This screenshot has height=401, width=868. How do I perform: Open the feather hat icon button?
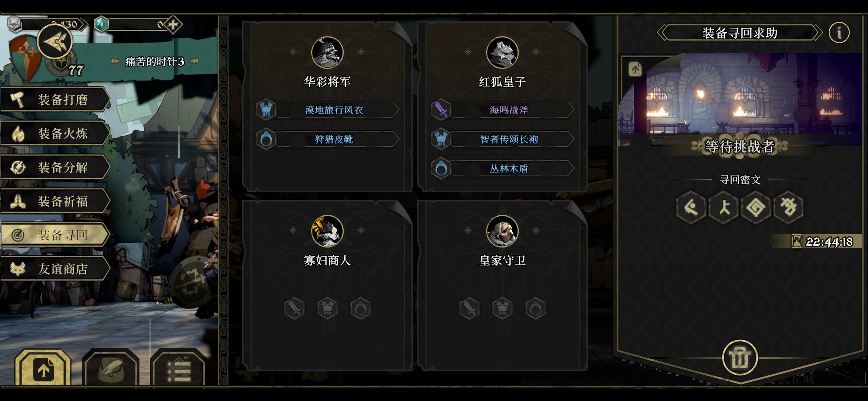(111, 369)
